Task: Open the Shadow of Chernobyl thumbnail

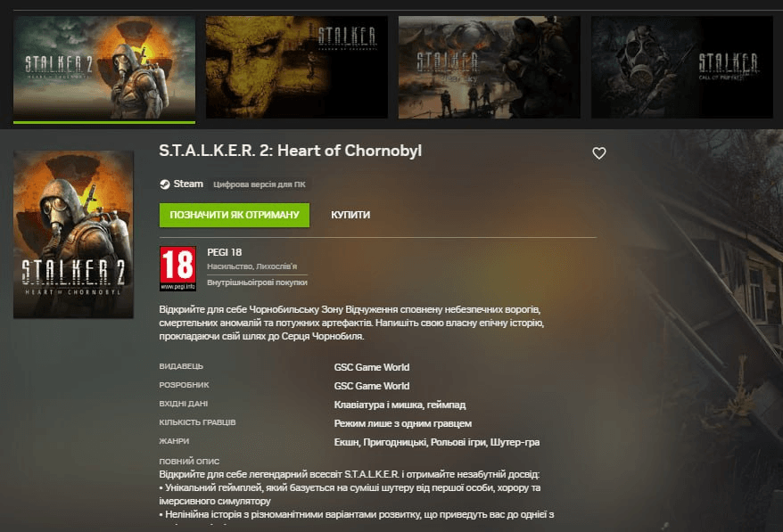Action: [297, 68]
